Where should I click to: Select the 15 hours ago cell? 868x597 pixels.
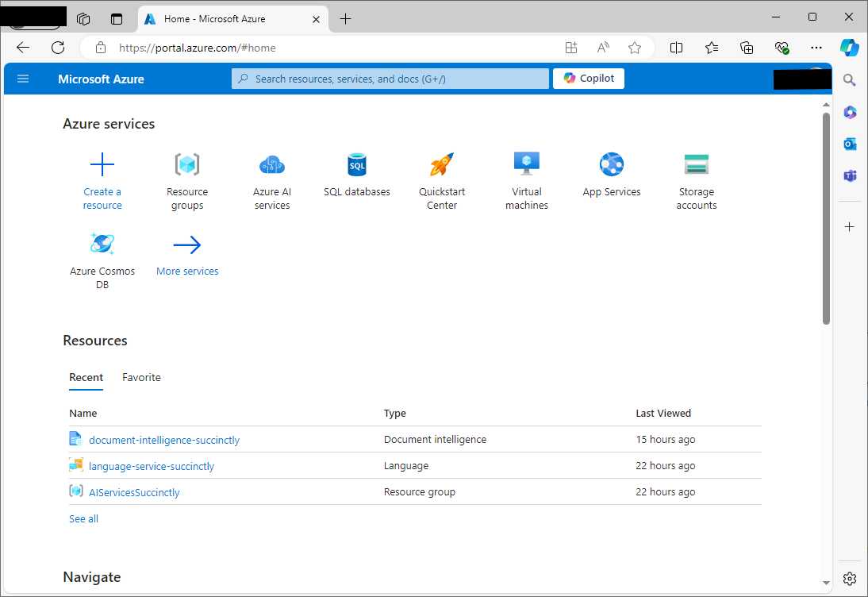pyautogui.click(x=666, y=440)
